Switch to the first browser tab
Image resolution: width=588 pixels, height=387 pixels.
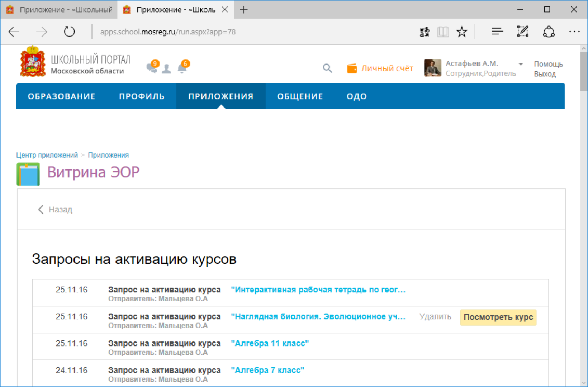coord(60,10)
